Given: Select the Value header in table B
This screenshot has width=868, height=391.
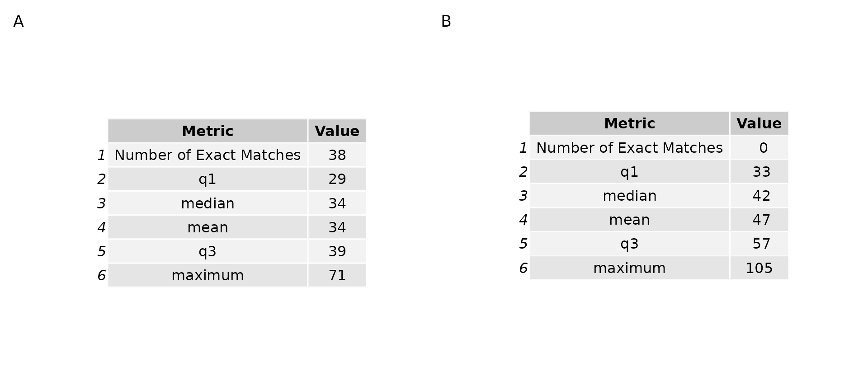Looking at the screenshot, I should (759, 123).
